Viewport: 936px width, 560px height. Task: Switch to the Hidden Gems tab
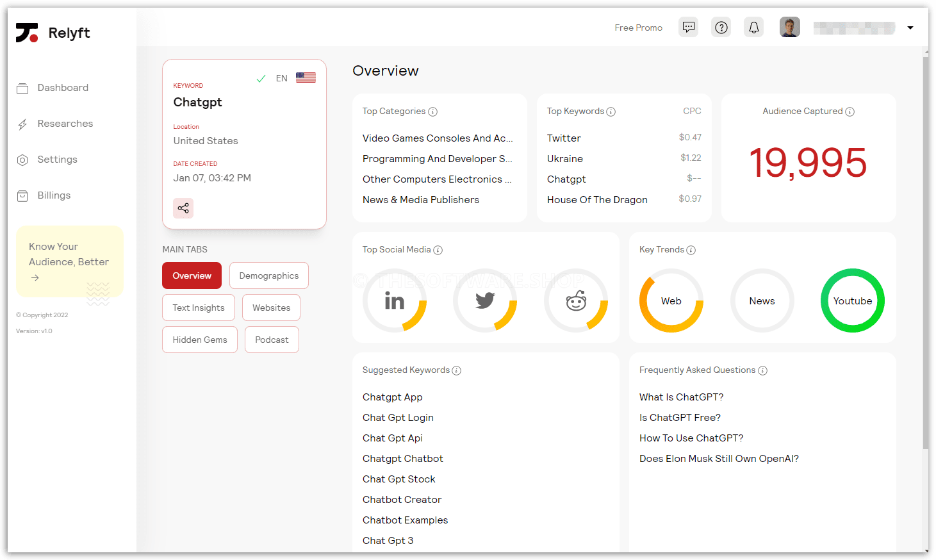tap(200, 340)
